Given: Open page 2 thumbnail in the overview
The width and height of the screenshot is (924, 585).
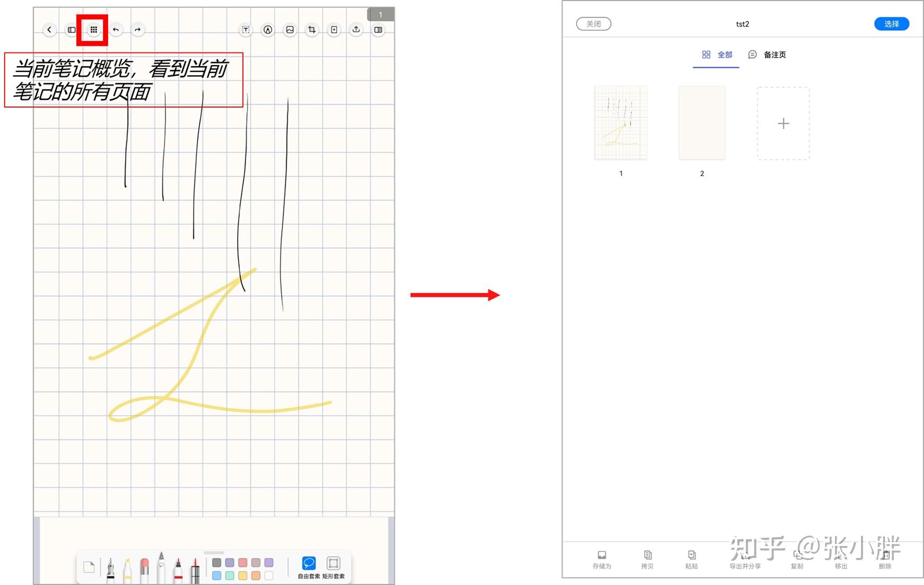Looking at the screenshot, I should 702,123.
